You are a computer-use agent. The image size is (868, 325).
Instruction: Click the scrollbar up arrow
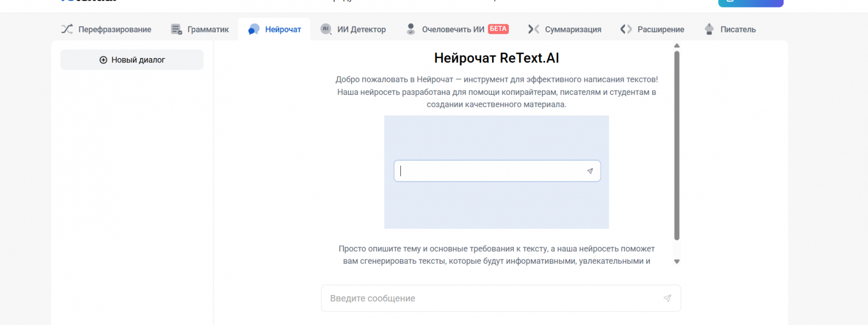[676, 46]
